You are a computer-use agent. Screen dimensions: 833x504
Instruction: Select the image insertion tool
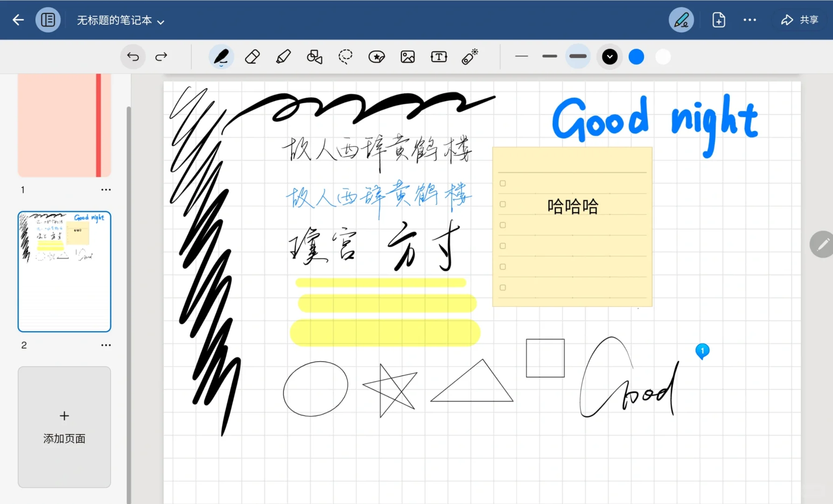(407, 56)
